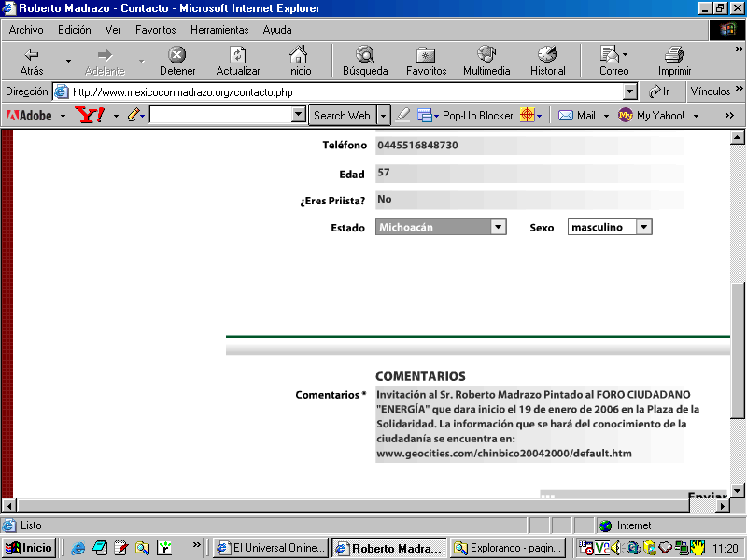Open the Yahoo toolbar search box dropdown
747x560 pixels.
pyautogui.click(x=299, y=115)
